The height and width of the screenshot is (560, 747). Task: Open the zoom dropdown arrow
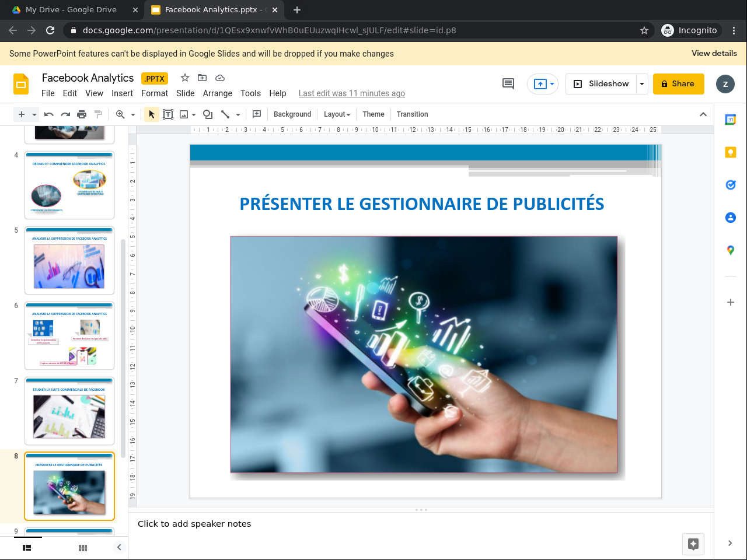(133, 114)
